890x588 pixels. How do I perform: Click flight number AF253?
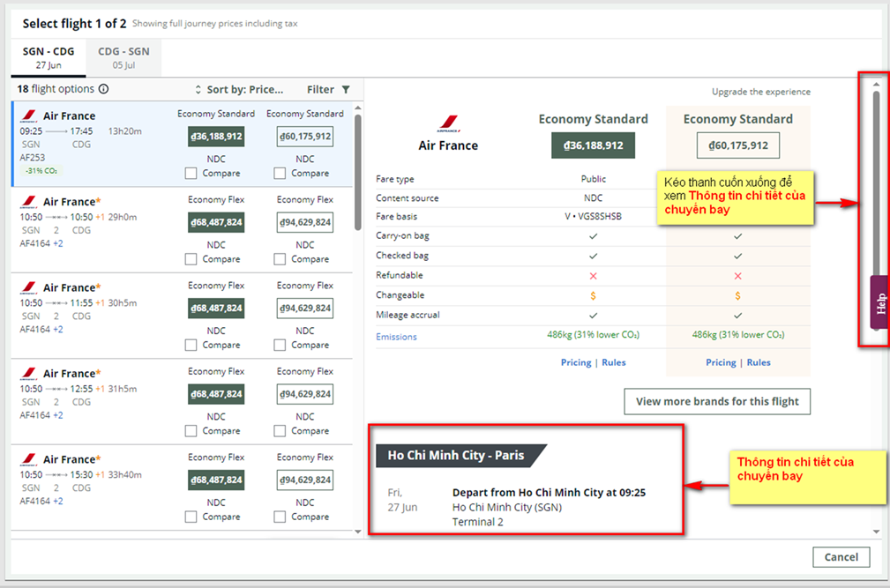pyautogui.click(x=33, y=158)
